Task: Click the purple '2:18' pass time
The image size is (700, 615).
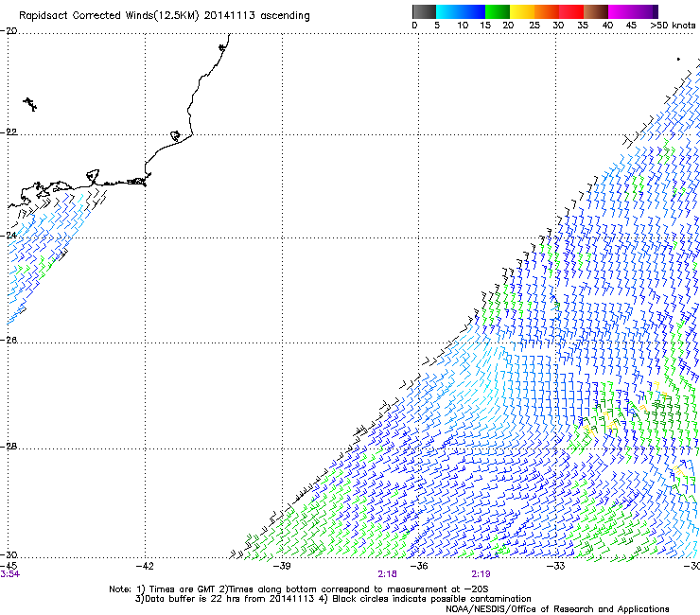Action: coord(387,574)
